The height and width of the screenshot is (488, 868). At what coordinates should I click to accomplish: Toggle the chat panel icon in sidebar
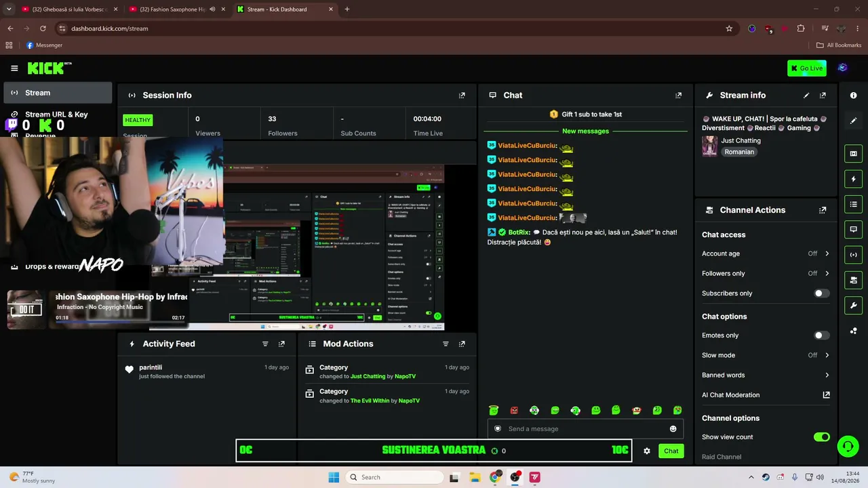tap(853, 229)
